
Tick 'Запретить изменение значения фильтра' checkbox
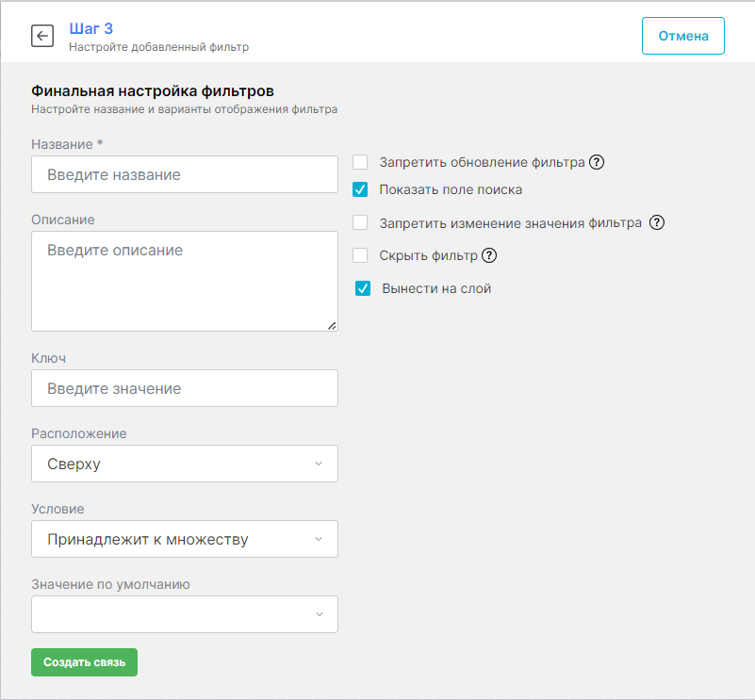click(x=360, y=223)
